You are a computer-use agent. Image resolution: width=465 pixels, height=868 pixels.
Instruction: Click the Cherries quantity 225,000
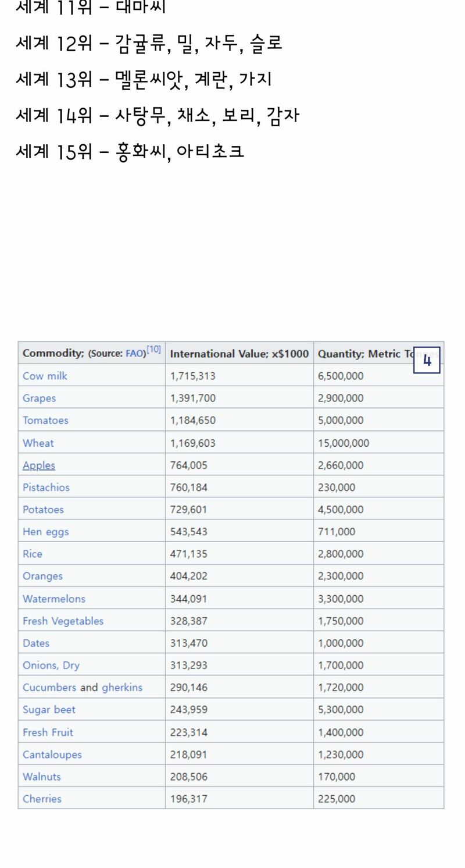[x=337, y=798]
